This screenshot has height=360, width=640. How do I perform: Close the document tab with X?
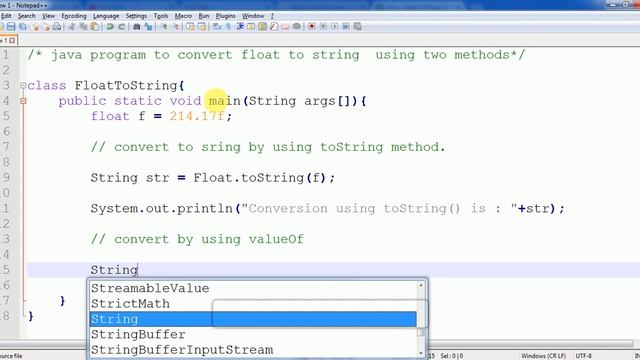(12, 40)
